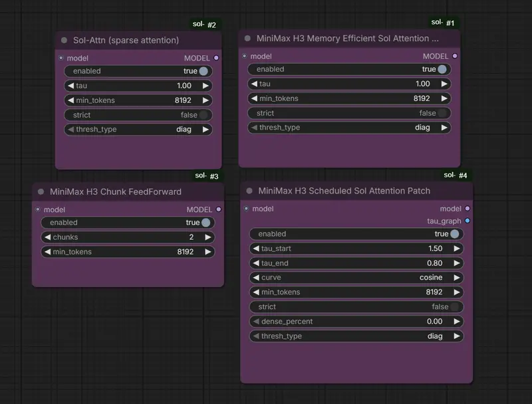532x404 pixels.
Task: Increase tau_end using its right arrow
Action: point(457,263)
